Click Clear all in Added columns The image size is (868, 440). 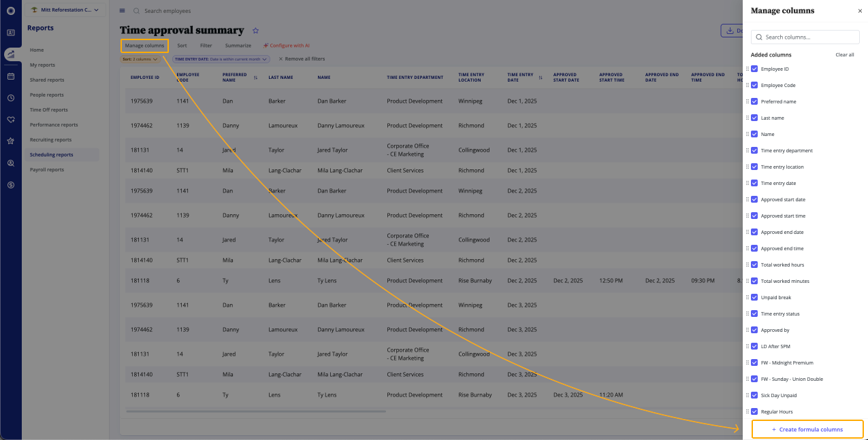(844, 54)
